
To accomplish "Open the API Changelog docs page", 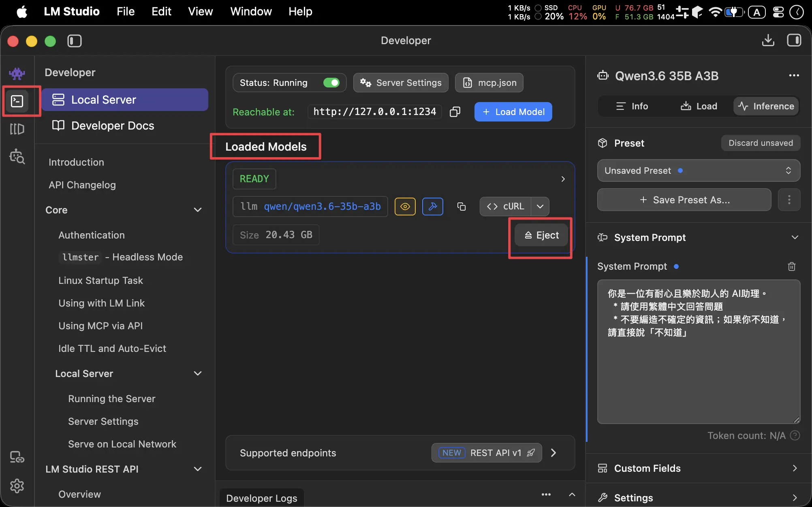I will point(82,185).
